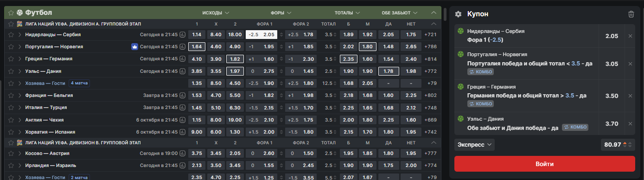644x180 pixels.
Task: Open statistics icon for Италия — Турция
Action: (182, 108)
